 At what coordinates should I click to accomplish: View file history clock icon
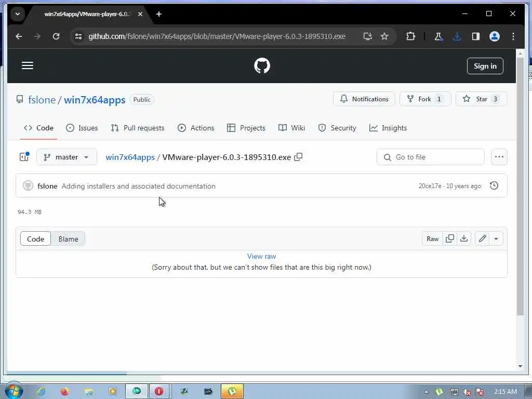pos(494,185)
